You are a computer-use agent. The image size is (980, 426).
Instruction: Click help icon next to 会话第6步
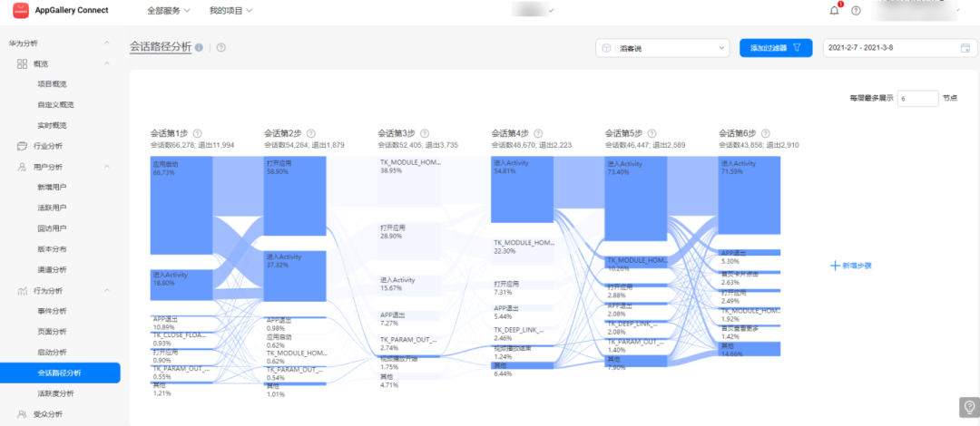(x=766, y=133)
